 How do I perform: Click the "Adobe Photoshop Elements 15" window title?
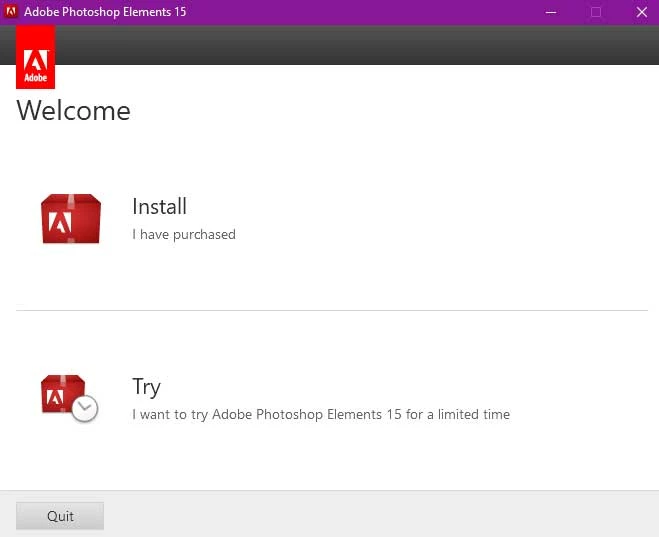click(105, 12)
